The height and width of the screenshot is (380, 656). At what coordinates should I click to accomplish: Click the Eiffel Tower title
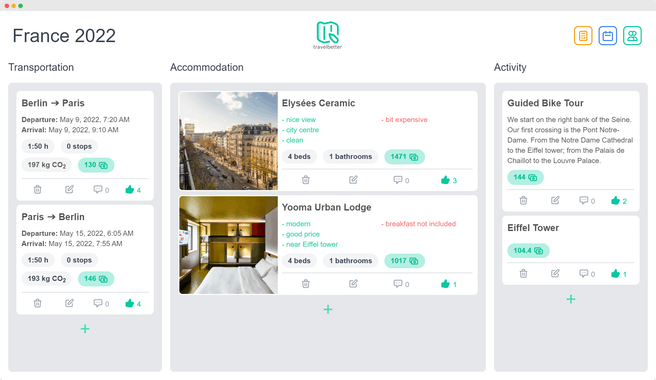533,228
